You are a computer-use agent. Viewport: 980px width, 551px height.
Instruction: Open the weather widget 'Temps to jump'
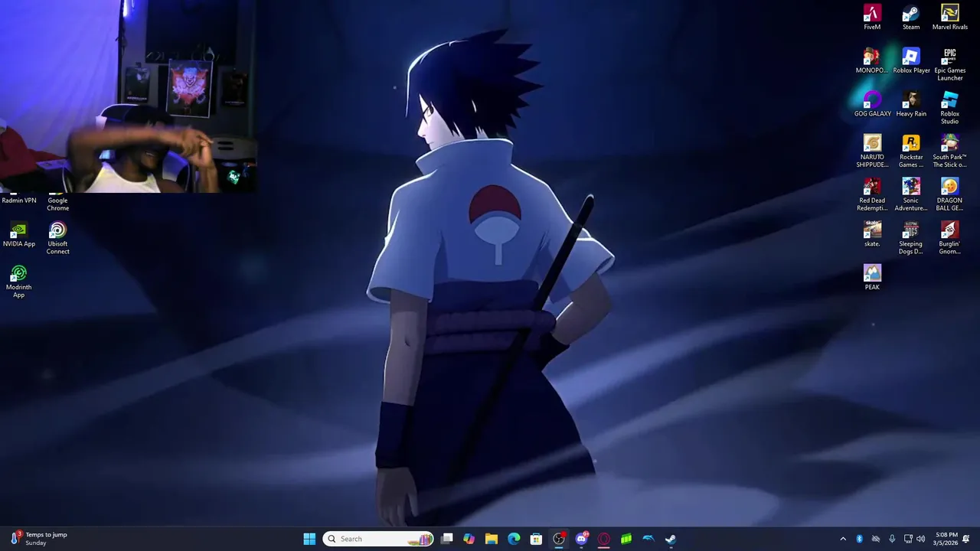pyautogui.click(x=38, y=539)
